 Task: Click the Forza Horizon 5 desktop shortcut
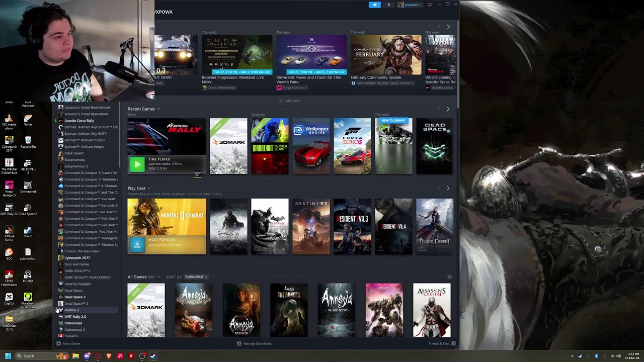click(x=9, y=188)
